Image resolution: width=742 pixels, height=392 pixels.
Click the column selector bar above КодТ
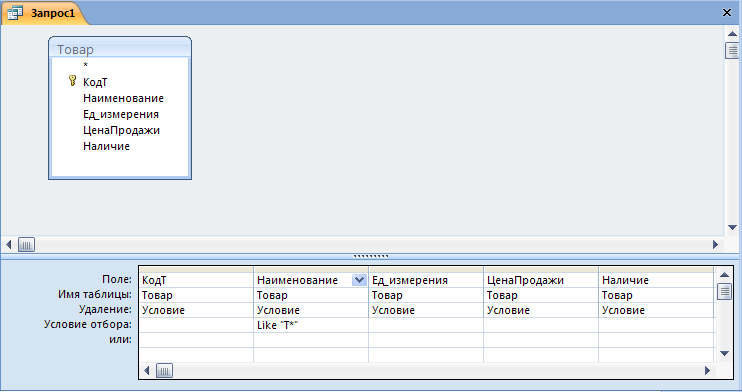pyautogui.click(x=196, y=269)
